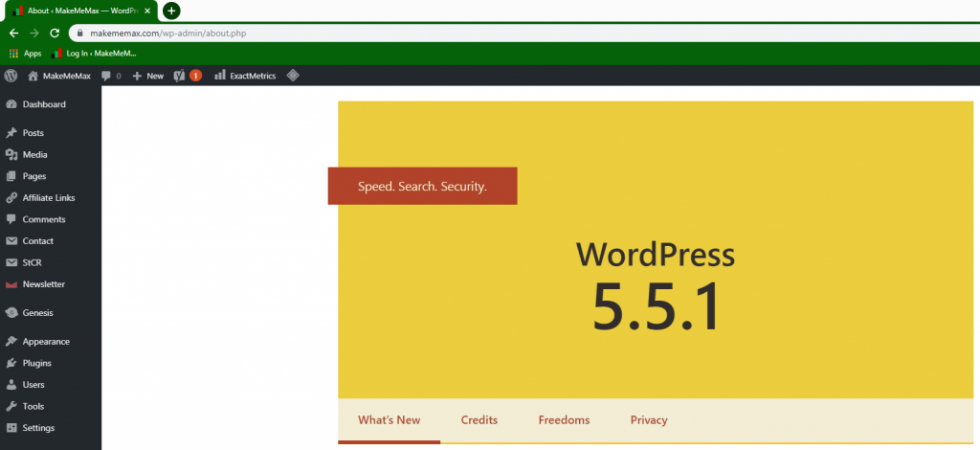Image resolution: width=980 pixels, height=450 pixels.
Task: Click the plus icon beside New
Action: (x=138, y=76)
